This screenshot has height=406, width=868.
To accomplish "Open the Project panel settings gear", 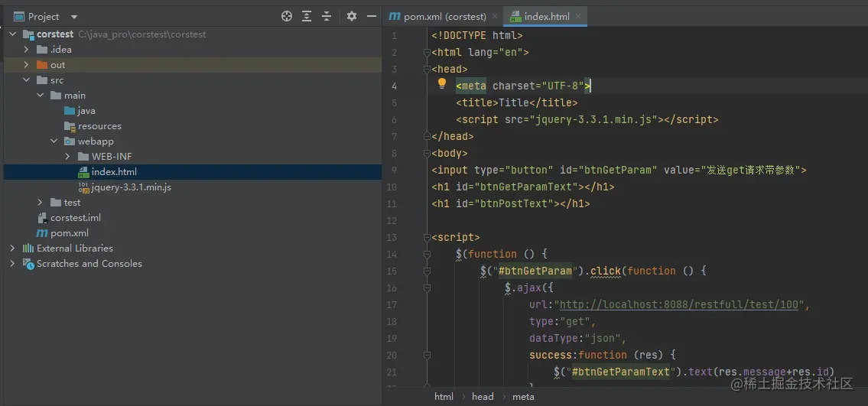I will 352,17.
